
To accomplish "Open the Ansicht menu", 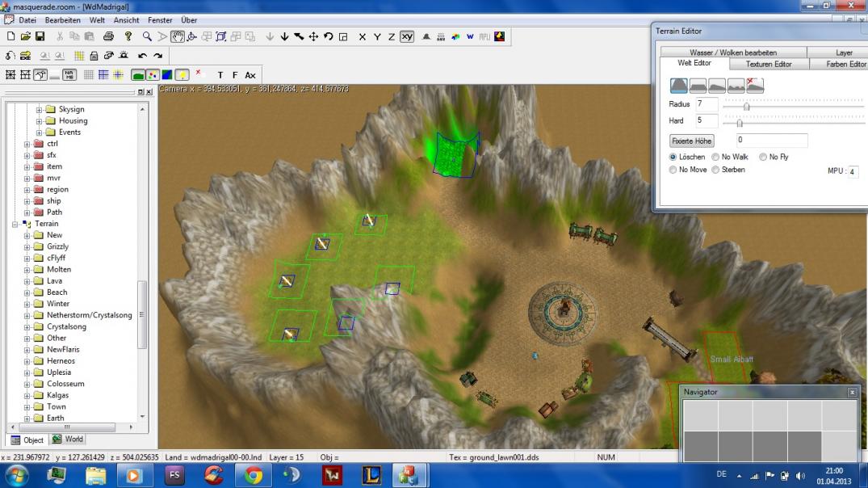I will coord(125,19).
